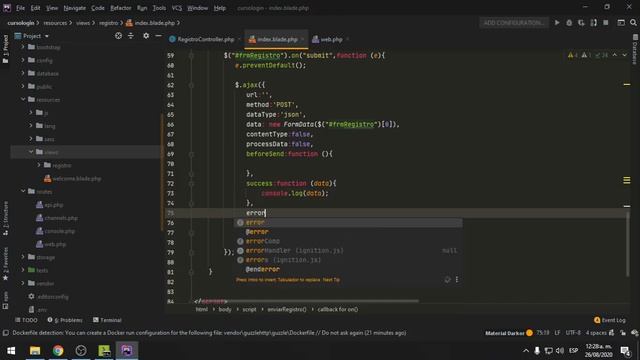
Task: Select the 'errorHandler' autocomplete suggestion
Action: pos(348,251)
